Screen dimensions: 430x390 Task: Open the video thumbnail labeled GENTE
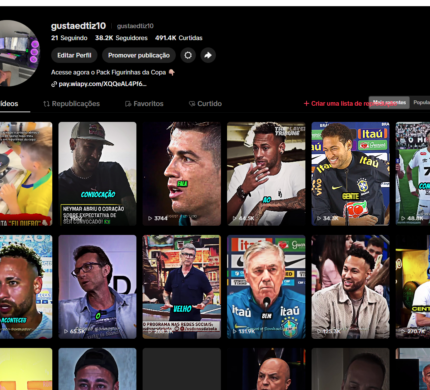[x=350, y=174]
